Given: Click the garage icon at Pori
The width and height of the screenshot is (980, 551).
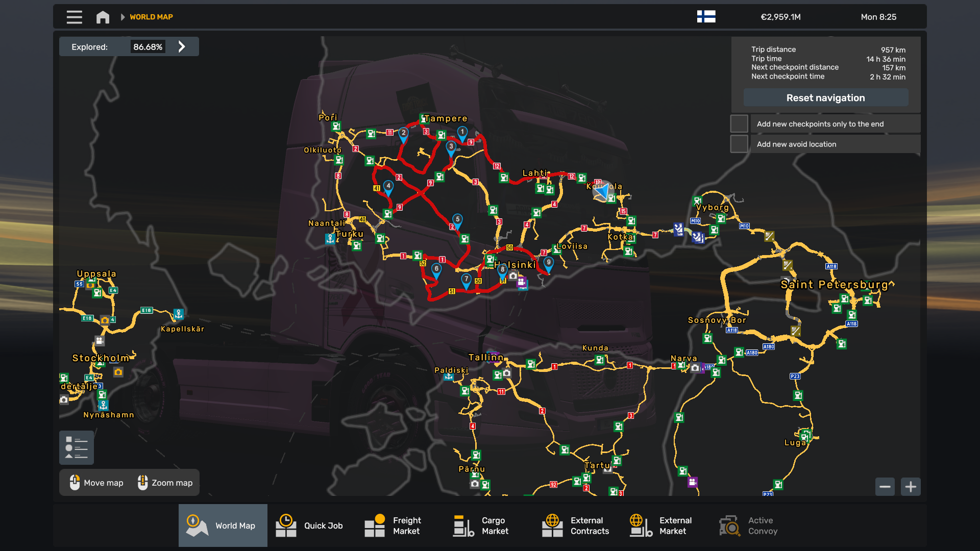Looking at the screenshot, I should click(336, 126).
